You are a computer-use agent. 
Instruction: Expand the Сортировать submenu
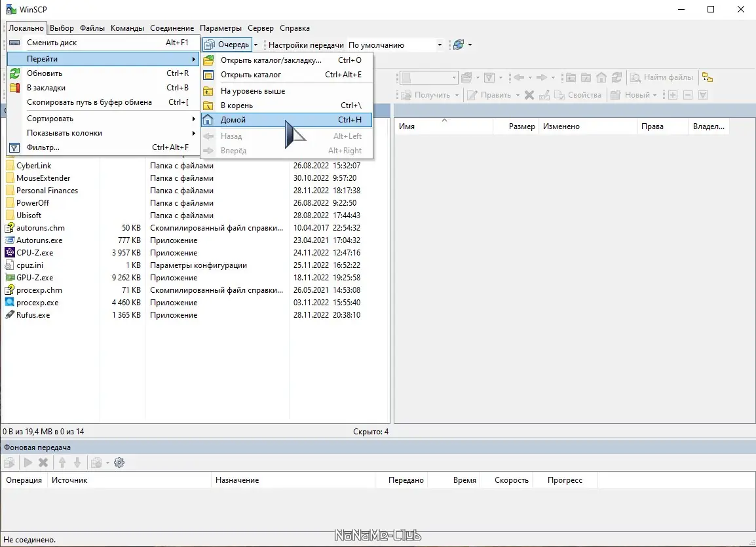click(103, 119)
